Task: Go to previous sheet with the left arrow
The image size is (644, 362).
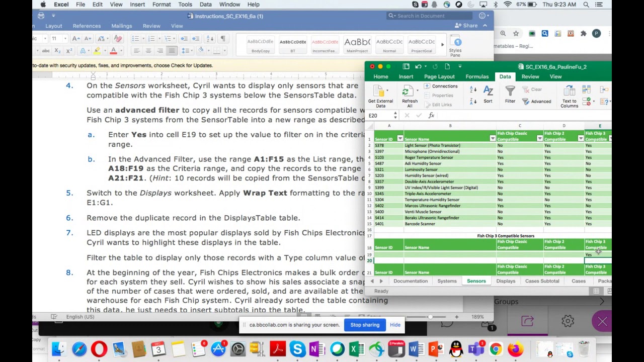Action: pyautogui.click(x=372, y=281)
